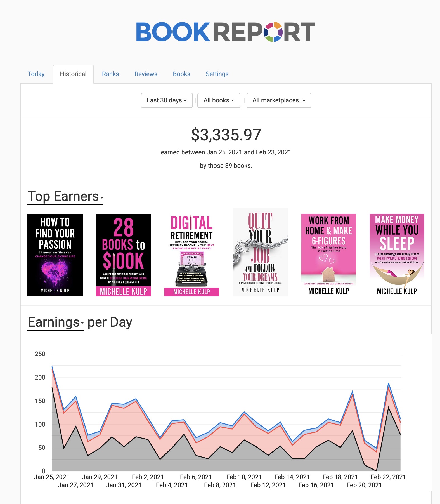Click the Quit Your Job book cover
Screen dimensions: 440x504
coord(260,252)
